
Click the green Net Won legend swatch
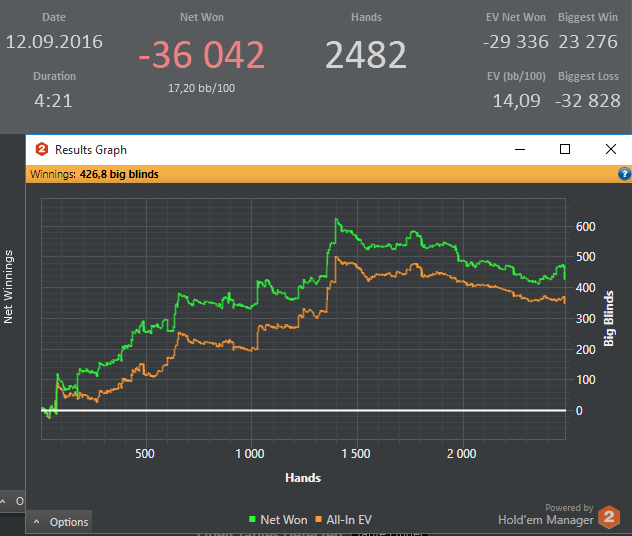point(252,519)
